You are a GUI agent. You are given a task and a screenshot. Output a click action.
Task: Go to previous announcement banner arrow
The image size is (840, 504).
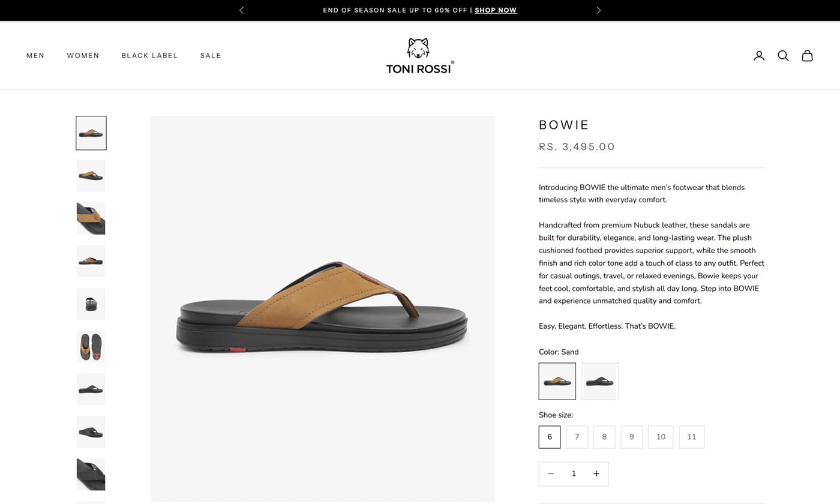pos(242,10)
